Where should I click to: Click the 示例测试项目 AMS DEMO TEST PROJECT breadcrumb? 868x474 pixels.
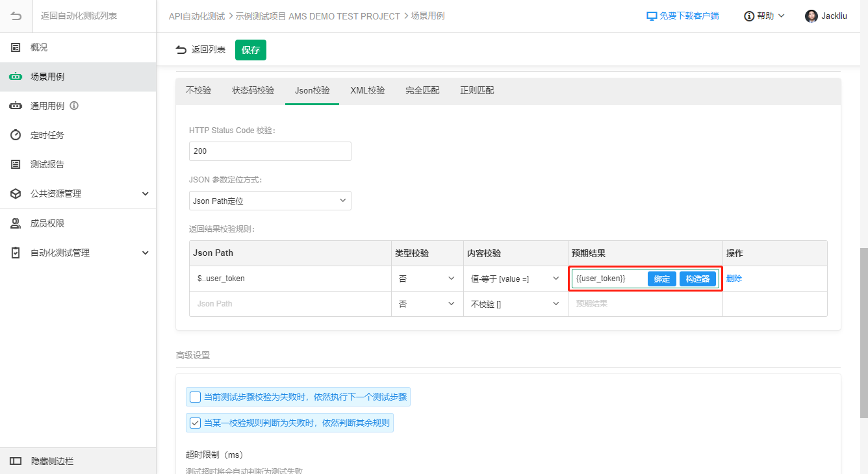point(317,16)
